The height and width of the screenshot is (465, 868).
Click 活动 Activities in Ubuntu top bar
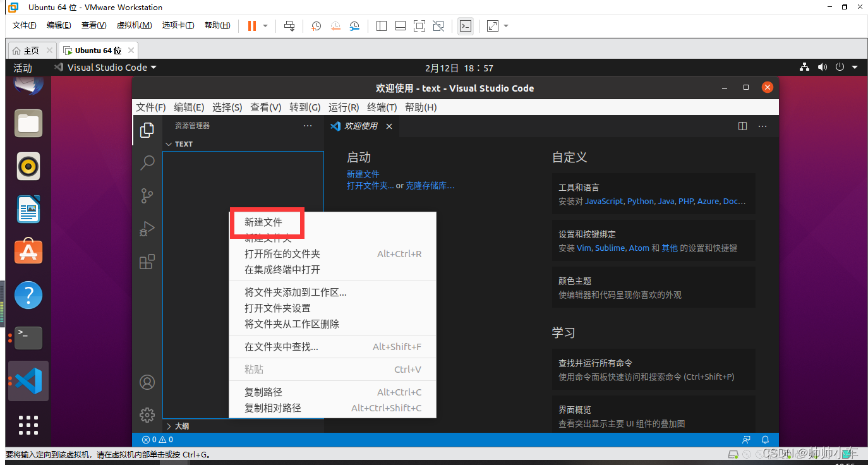pyautogui.click(x=23, y=68)
